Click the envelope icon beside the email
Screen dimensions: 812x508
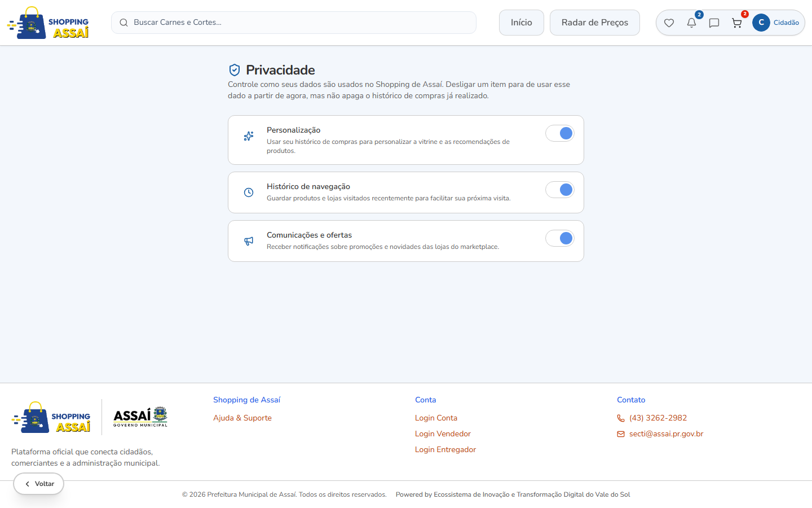point(621,434)
